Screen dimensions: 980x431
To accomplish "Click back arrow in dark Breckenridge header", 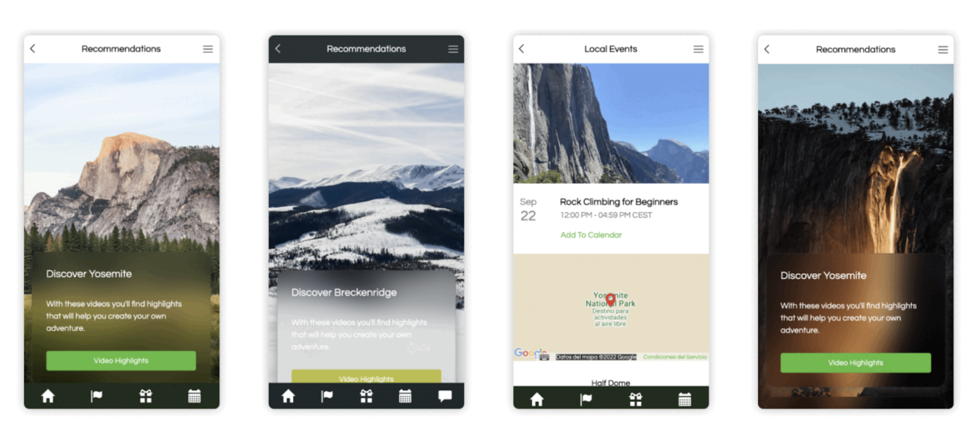I will [278, 49].
